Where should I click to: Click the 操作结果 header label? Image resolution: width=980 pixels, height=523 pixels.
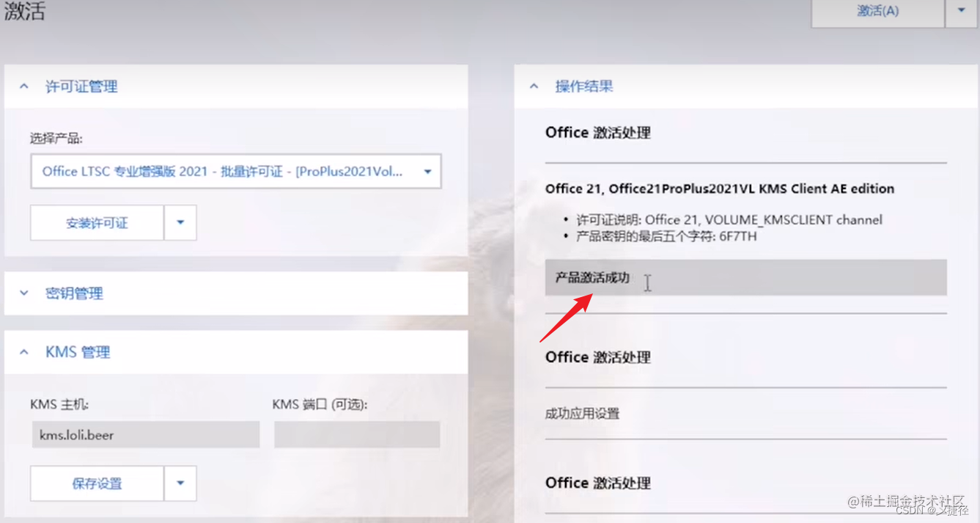click(584, 87)
